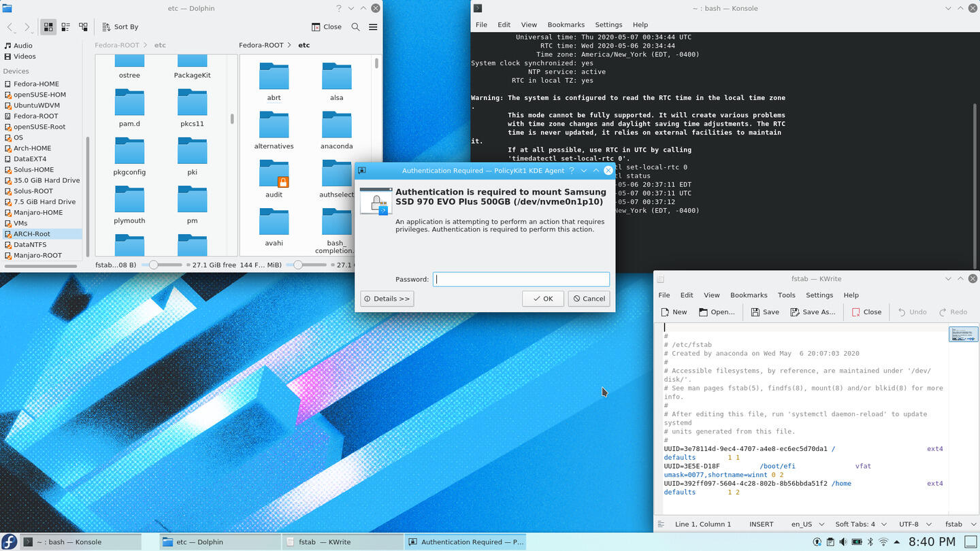This screenshot has width=980, height=551.
Task: Switch Dolphin to Icons view mode
Action: point(48,27)
